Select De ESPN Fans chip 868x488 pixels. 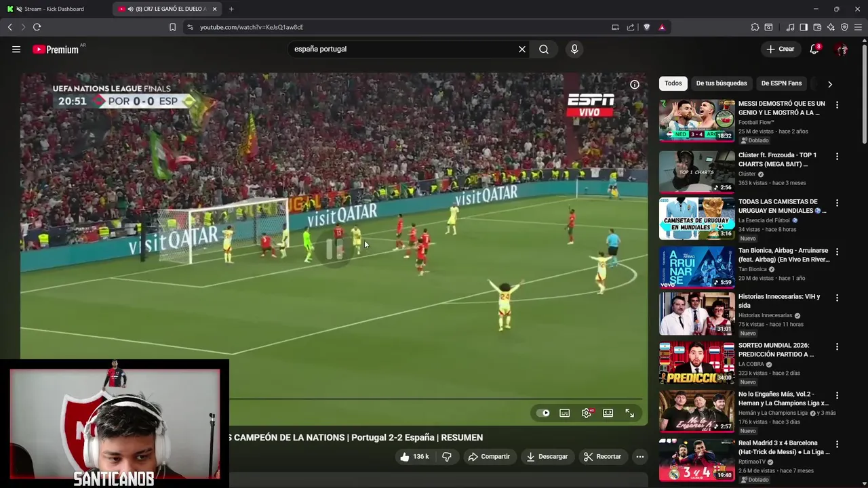pyautogui.click(x=781, y=83)
